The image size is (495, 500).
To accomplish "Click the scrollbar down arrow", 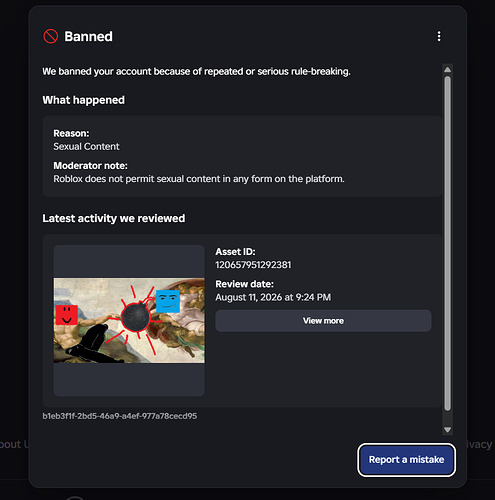I will (447, 430).
